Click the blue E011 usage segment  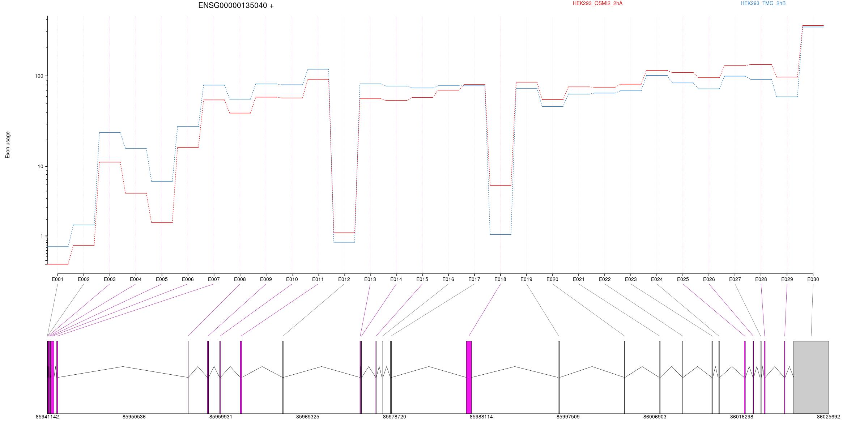tap(318, 69)
